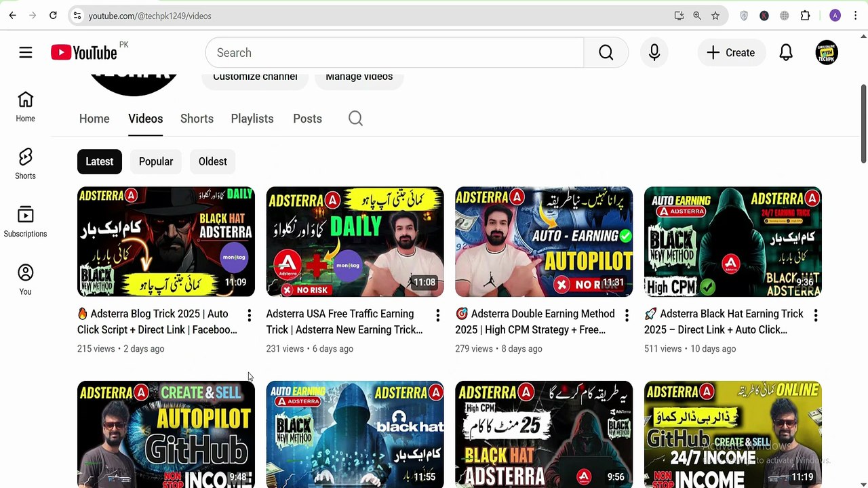Open Black Hat Adsterra thumbnail 9:56
868x488 pixels.
[544, 434]
